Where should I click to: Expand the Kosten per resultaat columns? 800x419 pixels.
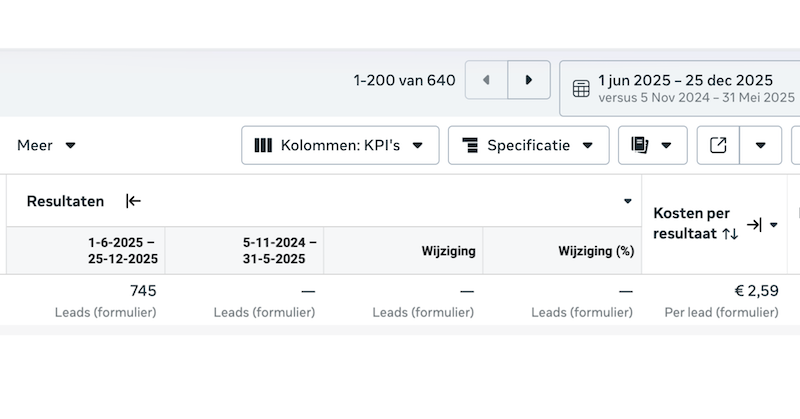[x=754, y=225]
